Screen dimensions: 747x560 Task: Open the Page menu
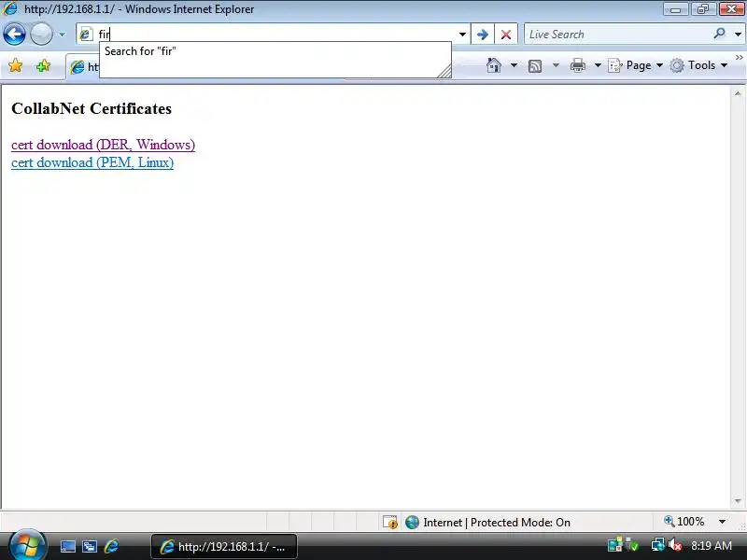pyautogui.click(x=636, y=65)
